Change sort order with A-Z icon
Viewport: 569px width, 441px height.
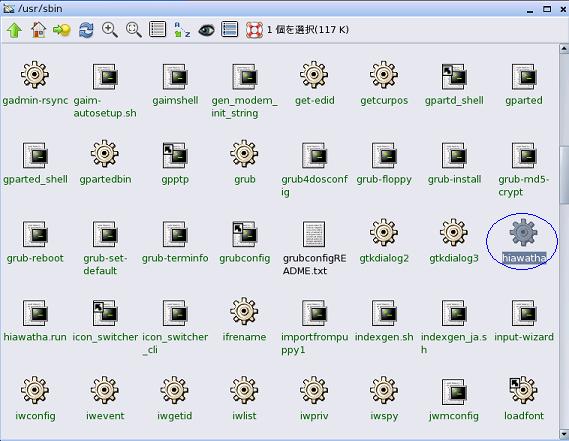point(182,30)
